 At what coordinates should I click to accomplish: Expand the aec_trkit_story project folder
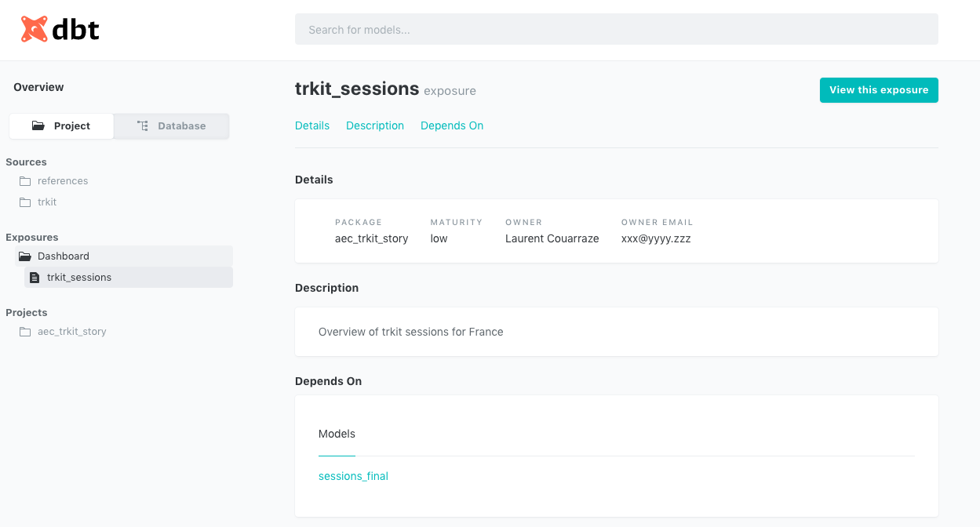71,332
